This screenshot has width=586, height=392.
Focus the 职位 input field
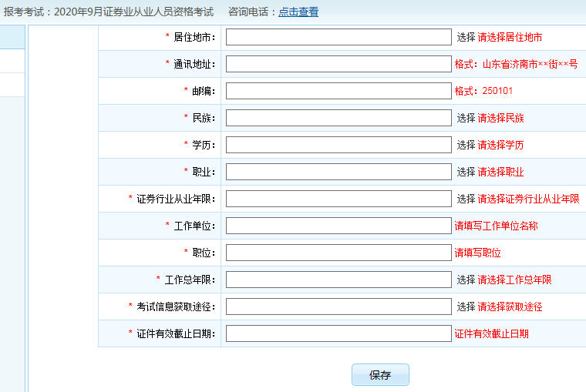coord(338,253)
